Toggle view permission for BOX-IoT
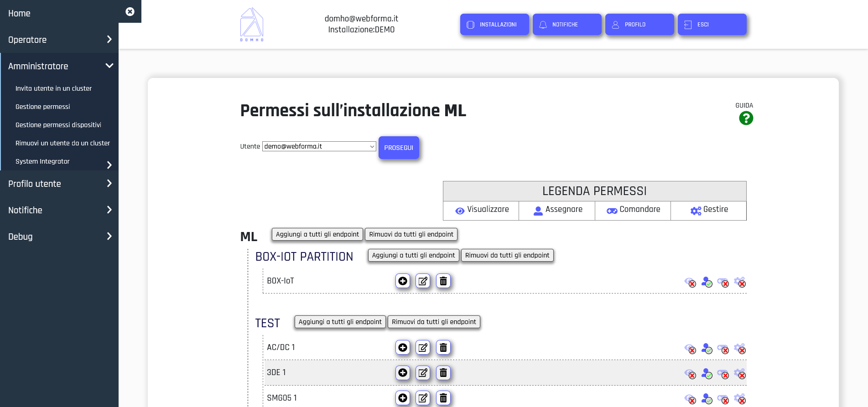This screenshot has width=868, height=407. click(690, 282)
